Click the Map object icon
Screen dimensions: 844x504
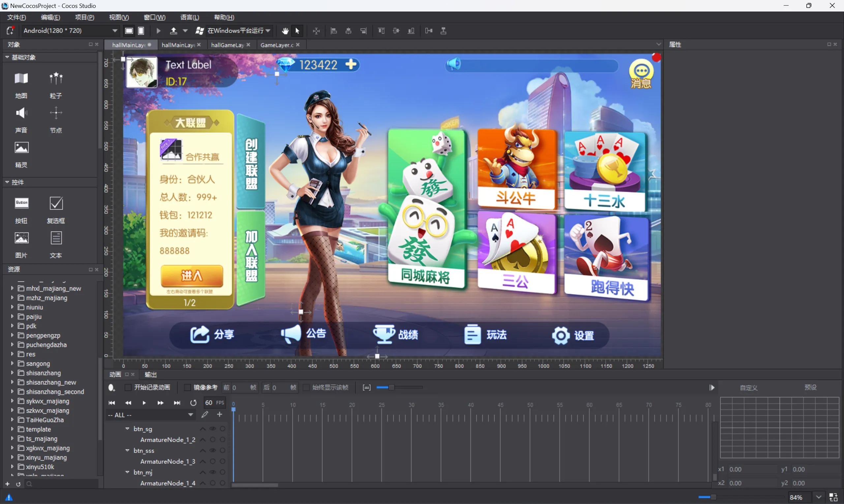[x=21, y=79]
